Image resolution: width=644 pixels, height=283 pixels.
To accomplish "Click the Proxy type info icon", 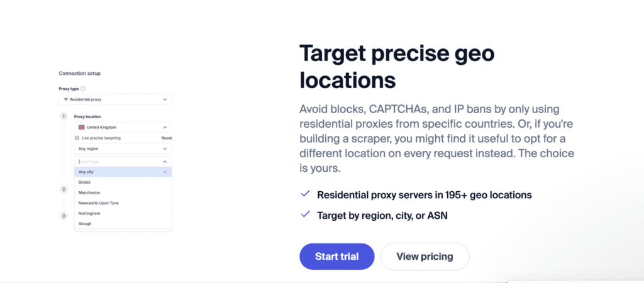I will (x=83, y=89).
